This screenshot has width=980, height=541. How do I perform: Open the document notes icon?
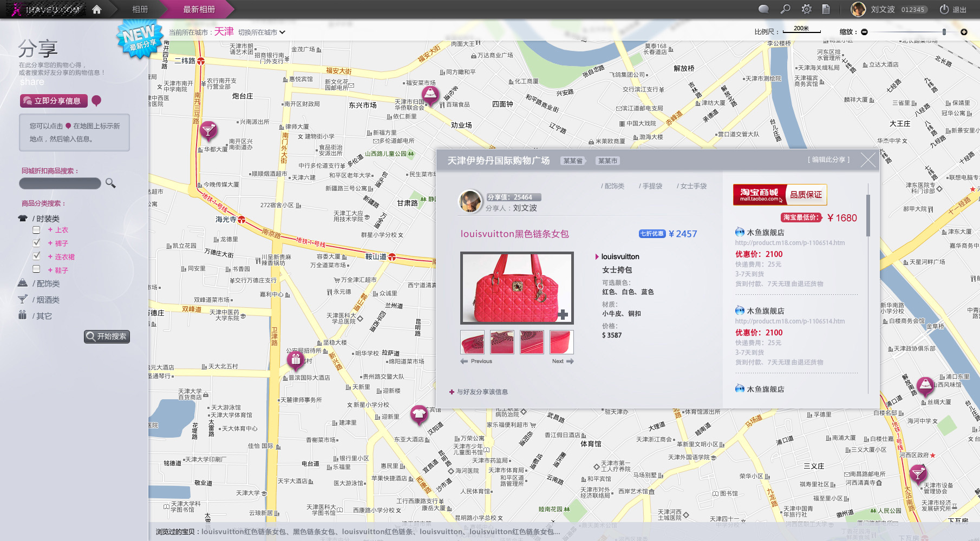pyautogui.click(x=826, y=9)
